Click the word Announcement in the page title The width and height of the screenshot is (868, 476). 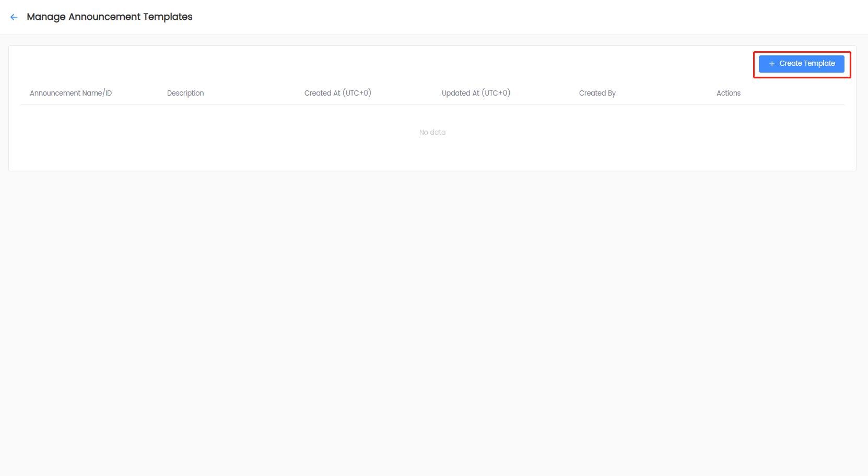click(104, 17)
